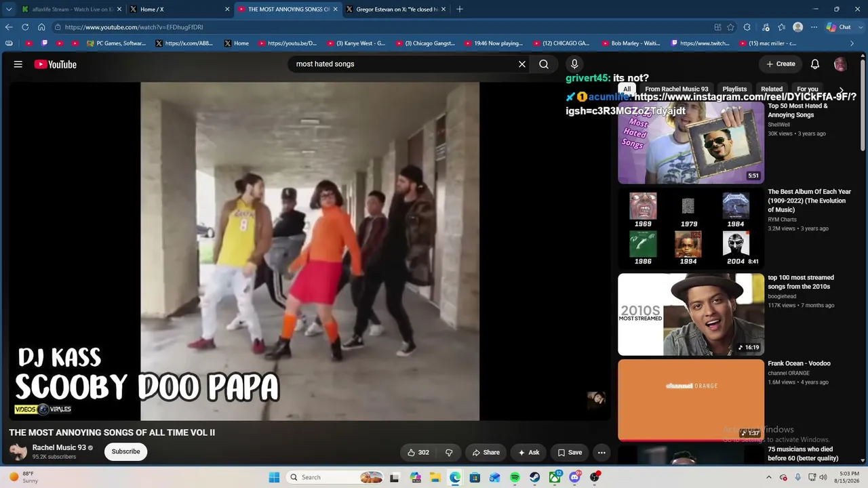Go back in the browser
This screenshot has height=488, width=868.
pos(9,27)
